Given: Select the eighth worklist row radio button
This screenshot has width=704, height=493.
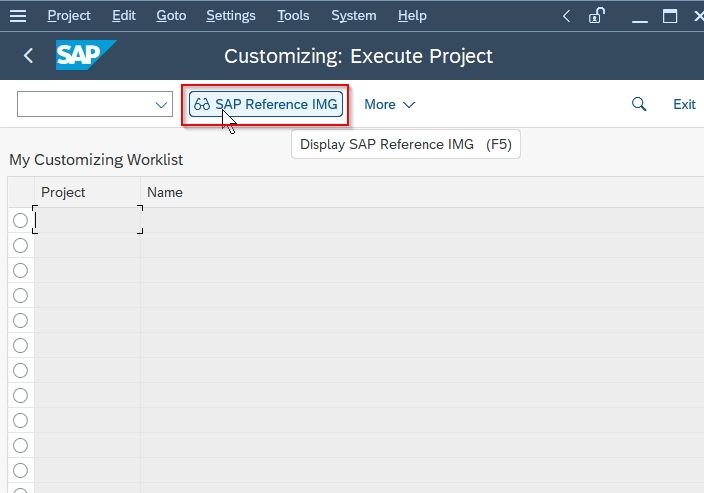Looking at the screenshot, I should (x=20, y=396).
